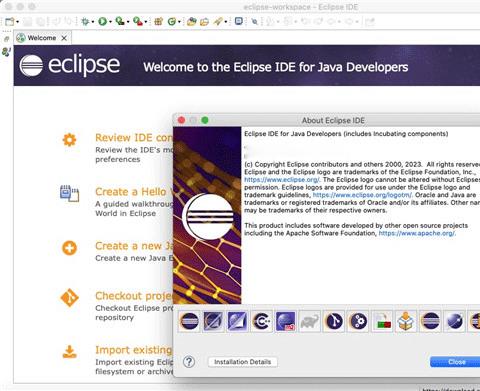Click the green Run button in toolbar
The height and width of the screenshot is (391, 480).
click(102, 22)
